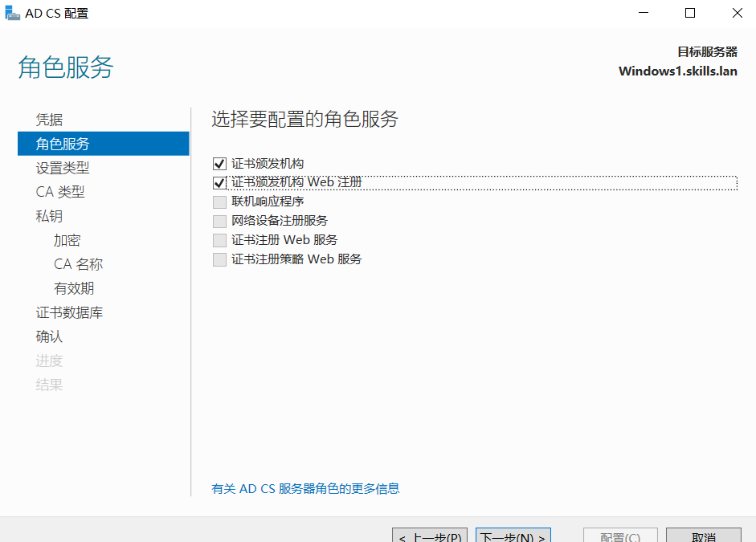The height and width of the screenshot is (542, 756).
Task: Open the CA 名称 sub-step
Action: [78, 264]
